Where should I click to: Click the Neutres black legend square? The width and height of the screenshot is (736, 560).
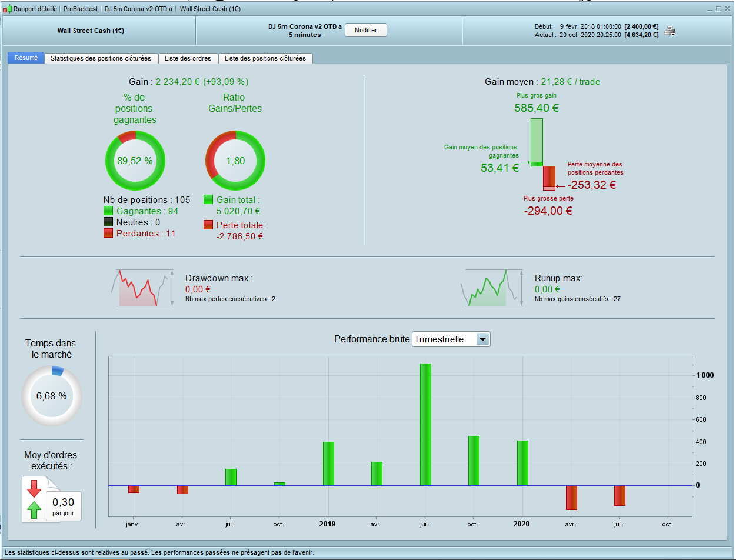tap(108, 222)
